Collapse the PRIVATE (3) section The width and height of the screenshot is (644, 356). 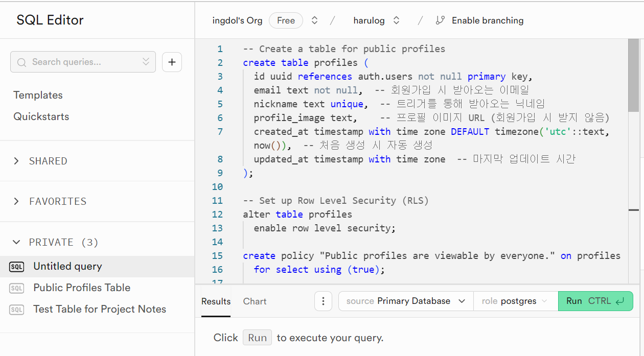point(97,242)
